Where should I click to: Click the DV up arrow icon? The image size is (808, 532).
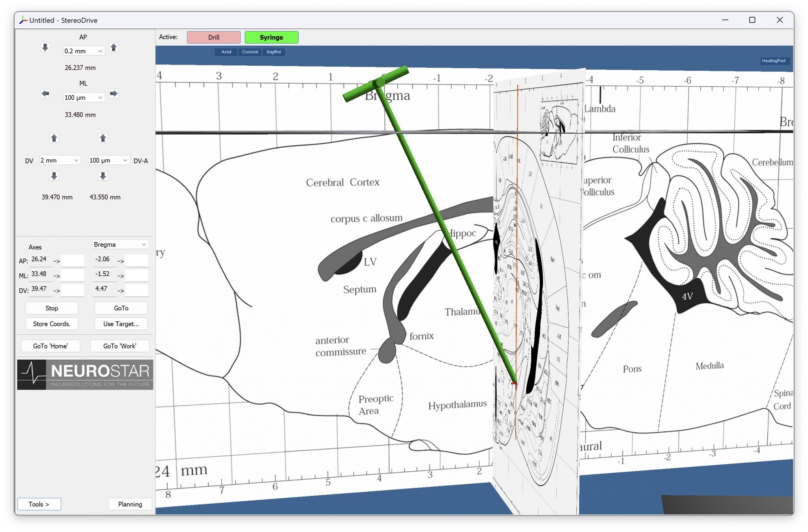[x=54, y=138]
